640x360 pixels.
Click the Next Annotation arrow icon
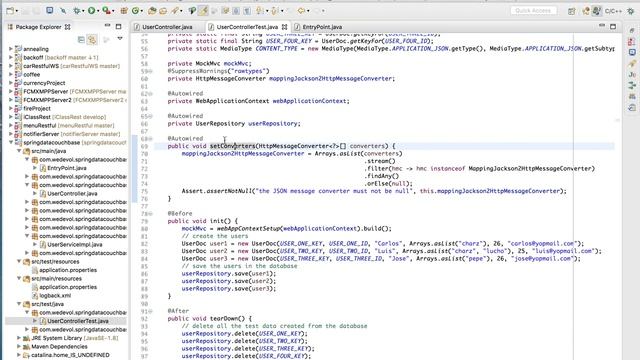260,11
